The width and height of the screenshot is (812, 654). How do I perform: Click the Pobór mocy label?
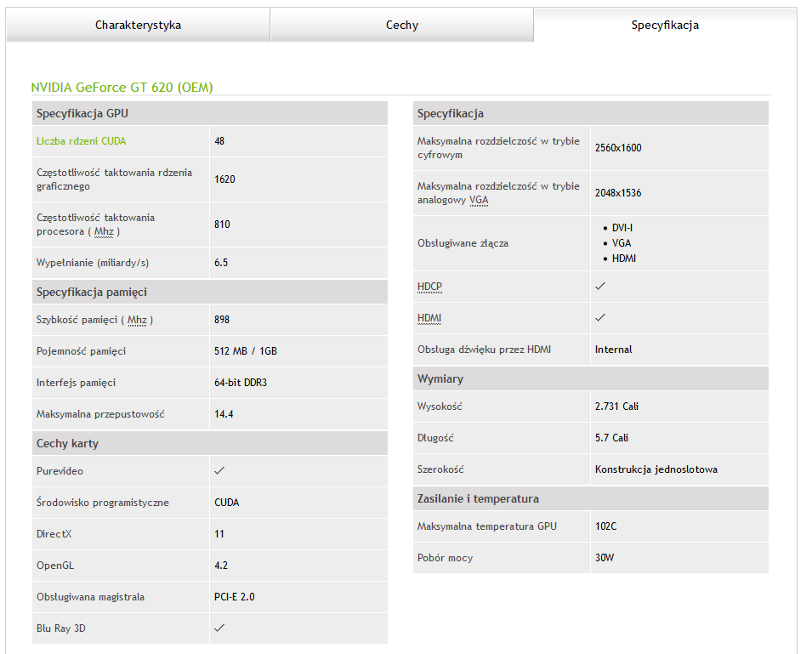point(446,558)
